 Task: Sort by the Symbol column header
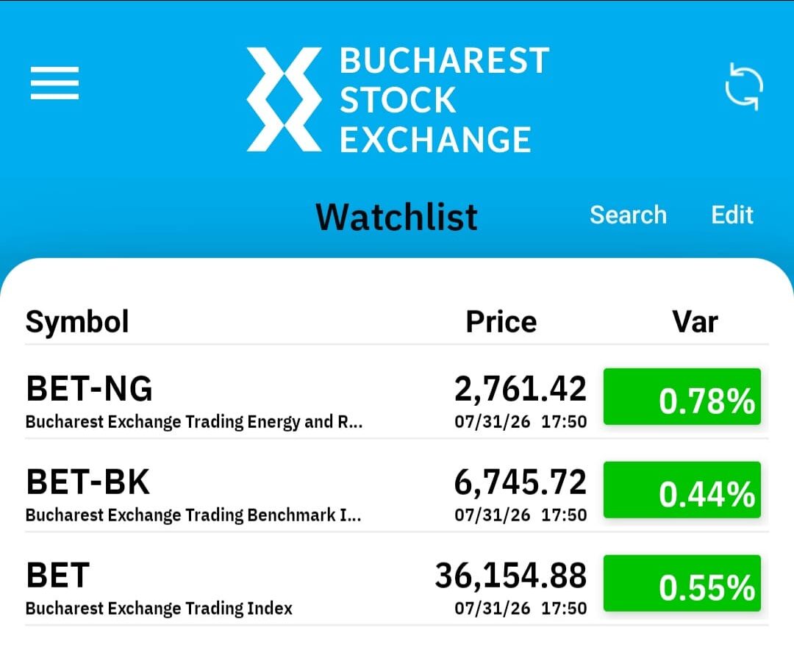[x=77, y=322]
